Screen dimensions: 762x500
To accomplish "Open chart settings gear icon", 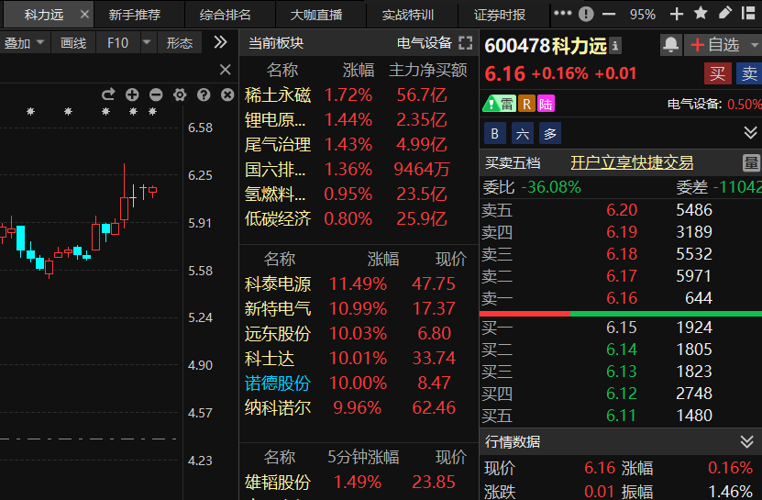I will click(180, 95).
